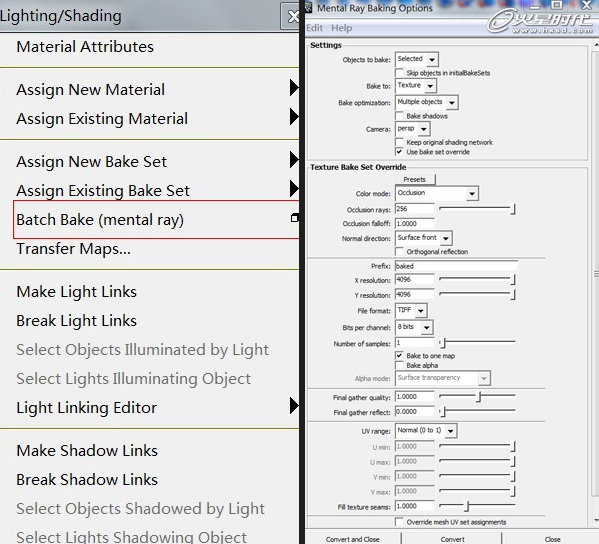
Task: Expand Assign Existing Material submenu arrow
Action: tap(293, 117)
